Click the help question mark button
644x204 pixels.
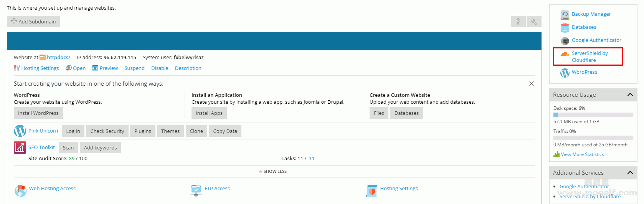518,22
